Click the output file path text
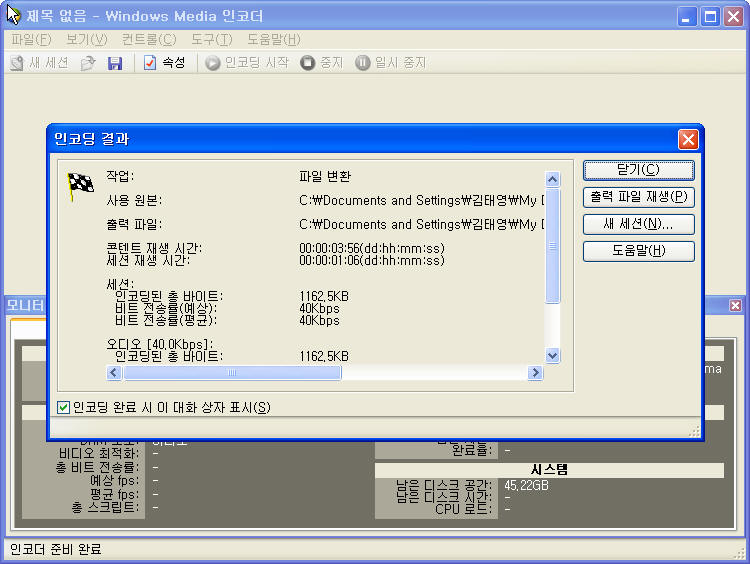Image resolution: width=750 pixels, height=564 pixels. (422, 224)
